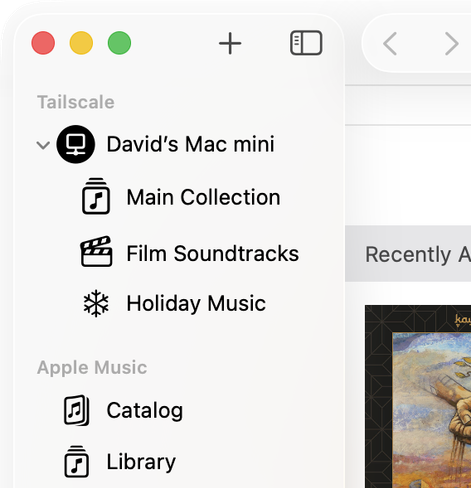The width and height of the screenshot is (471, 488).
Task: Click the David's Mac mini computer icon
Action: point(76,144)
